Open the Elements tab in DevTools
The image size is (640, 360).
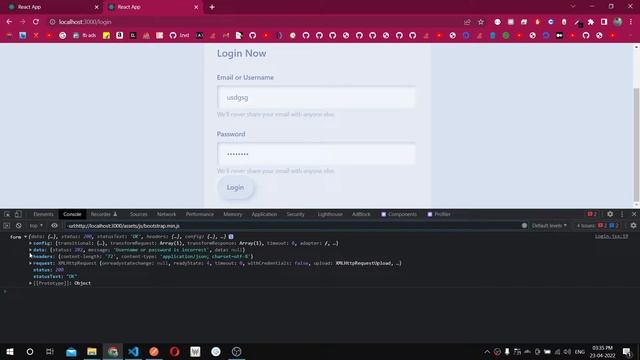pyautogui.click(x=43, y=214)
